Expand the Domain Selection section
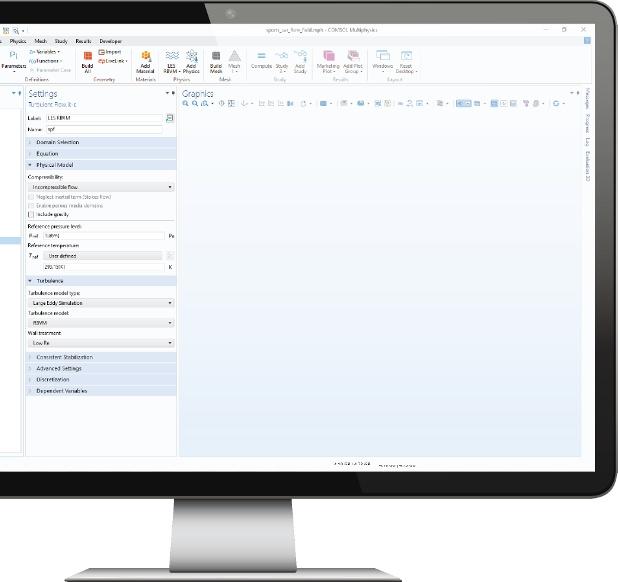Viewport: 618px width, 582px height. pos(101,142)
